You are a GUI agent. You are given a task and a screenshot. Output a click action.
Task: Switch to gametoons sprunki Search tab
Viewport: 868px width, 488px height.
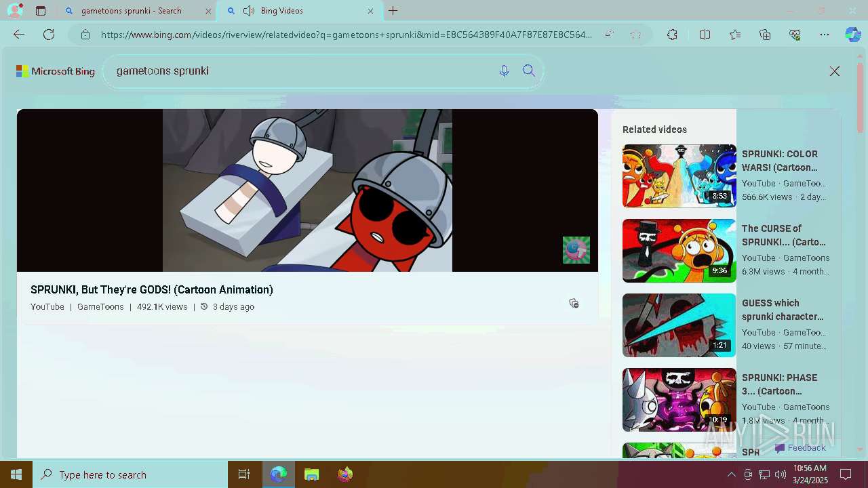131,11
